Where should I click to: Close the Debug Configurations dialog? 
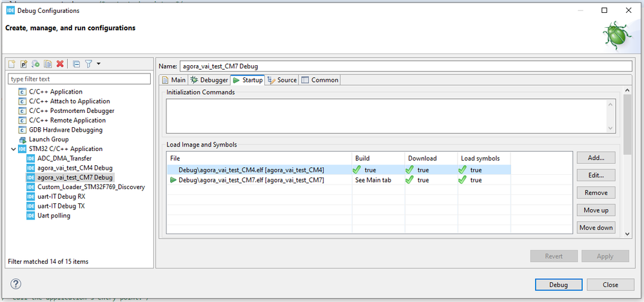click(x=610, y=285)
